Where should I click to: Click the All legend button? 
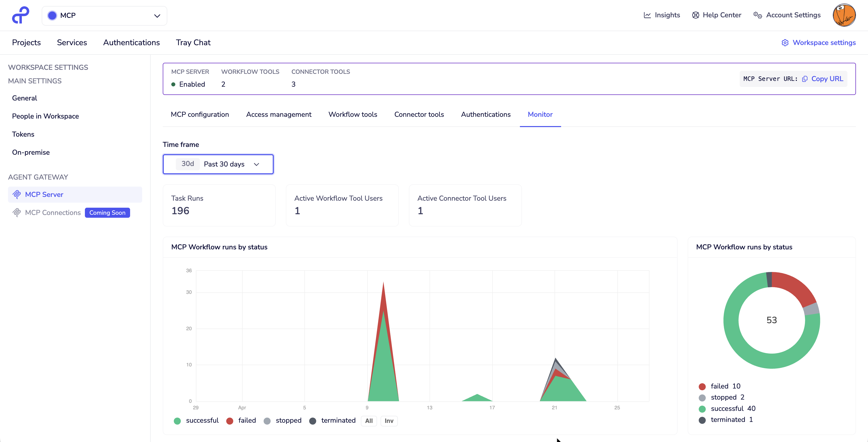point(369,421)
